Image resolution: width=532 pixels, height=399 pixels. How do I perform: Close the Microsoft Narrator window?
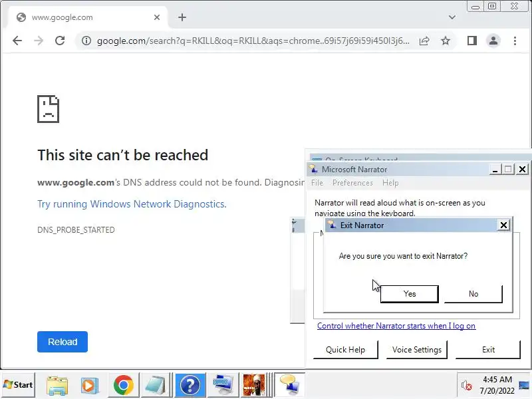pyautogui.click(x=523, y=170)
